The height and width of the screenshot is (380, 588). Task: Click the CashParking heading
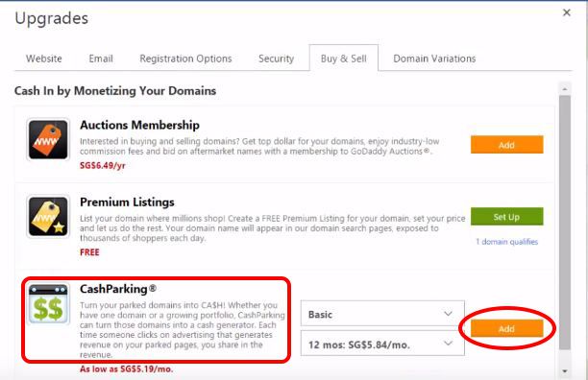click(x=118, y=289)
